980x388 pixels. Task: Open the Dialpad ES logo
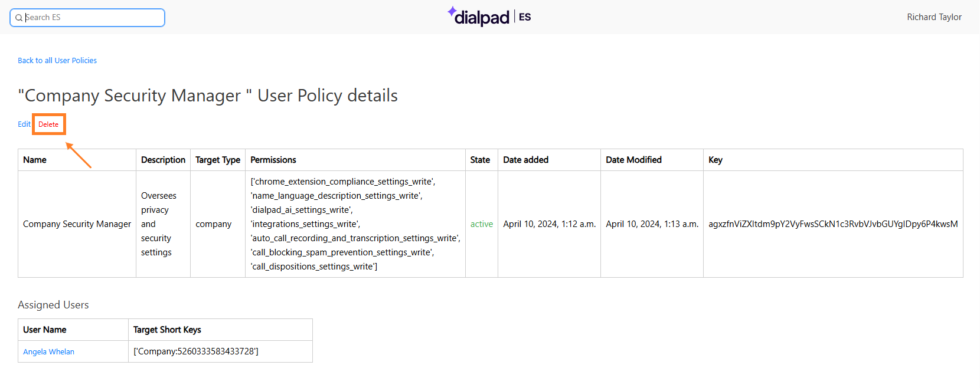pyautogui.click(x=489, y=17)
